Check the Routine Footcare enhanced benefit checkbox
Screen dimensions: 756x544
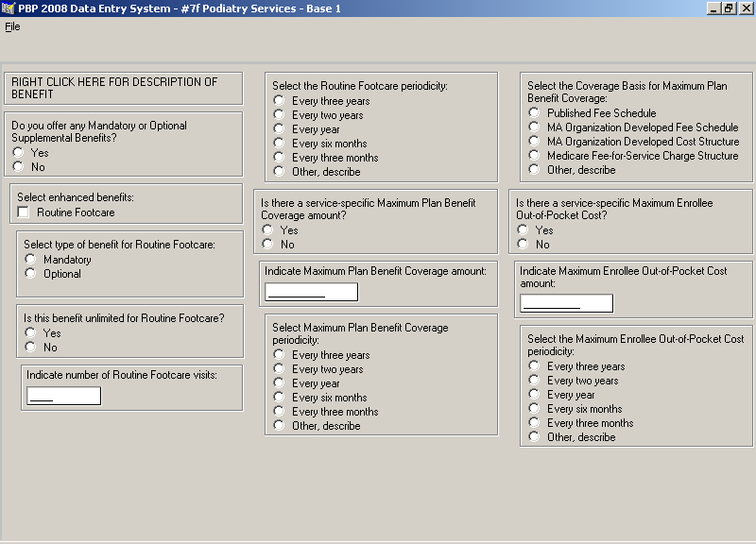pos(23,212)
